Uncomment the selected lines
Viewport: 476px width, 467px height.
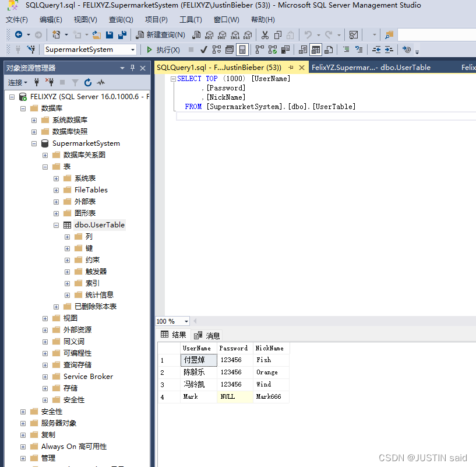(359, 50)
